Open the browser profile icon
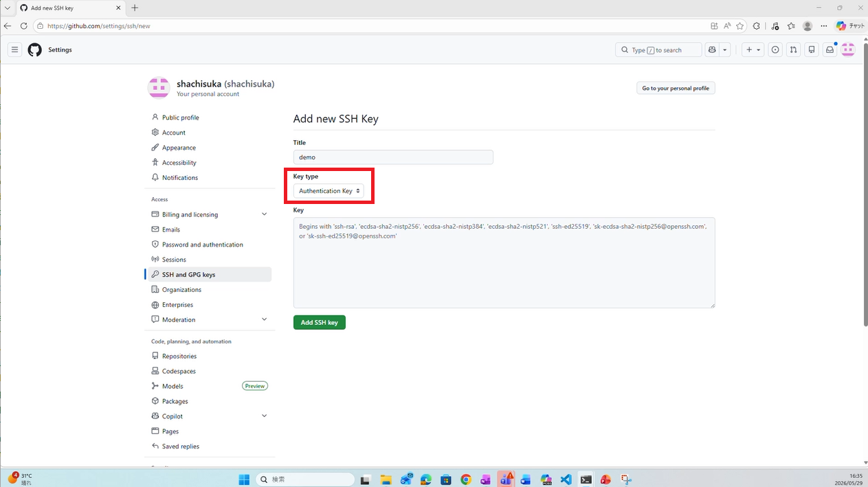 (808, 26)
